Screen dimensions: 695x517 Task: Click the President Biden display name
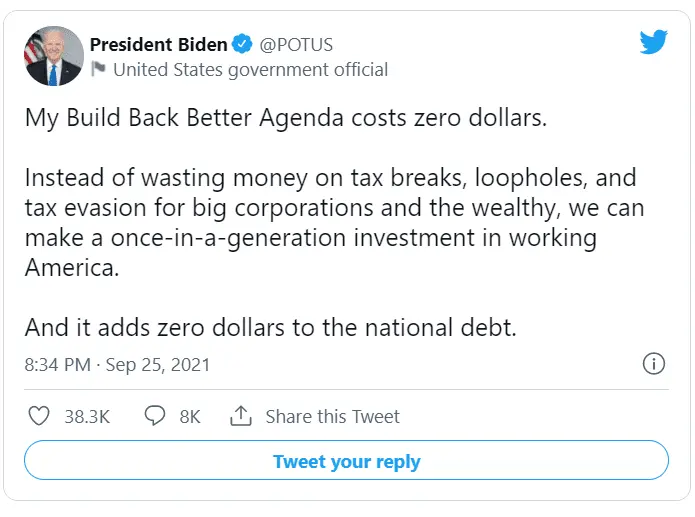click(158, 45)
